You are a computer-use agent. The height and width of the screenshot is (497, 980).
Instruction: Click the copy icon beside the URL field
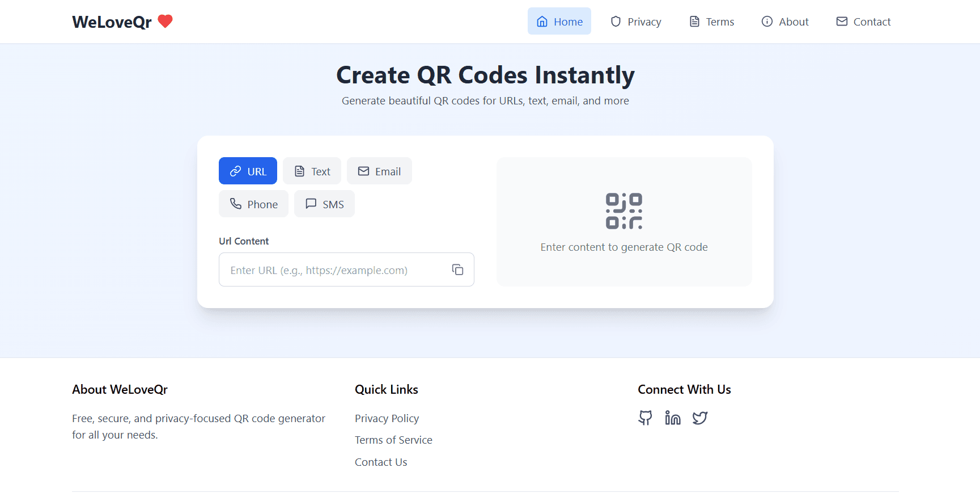(457, 269)
